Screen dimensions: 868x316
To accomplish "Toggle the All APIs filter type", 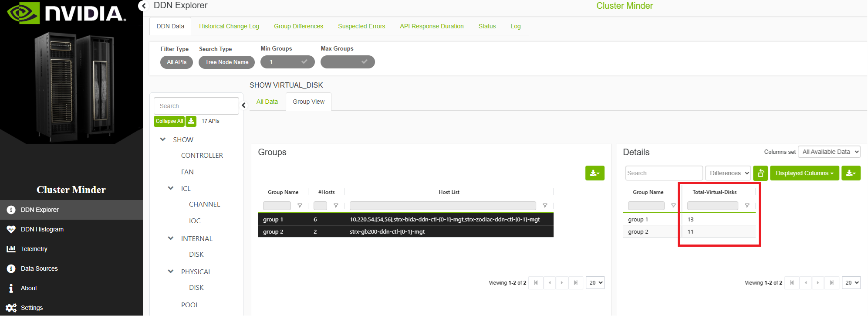I will tap(176, 62).
